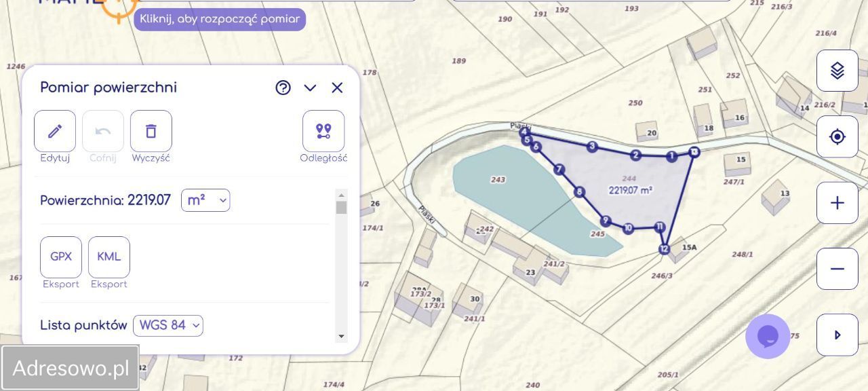Click the Edytuj pencil icon
This screenshot has height=391, width=868.
pyautogui.click(x=55, y=131)
